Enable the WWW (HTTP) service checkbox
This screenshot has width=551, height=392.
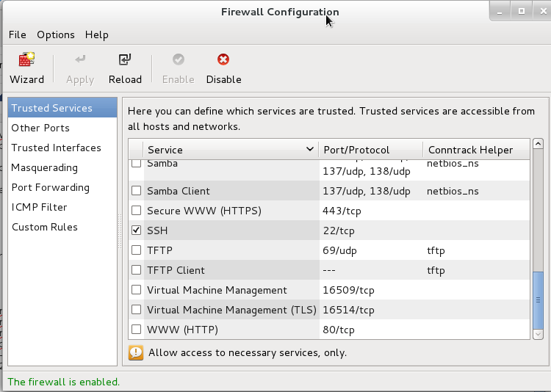pyautogui.click(x=136, y=330)
